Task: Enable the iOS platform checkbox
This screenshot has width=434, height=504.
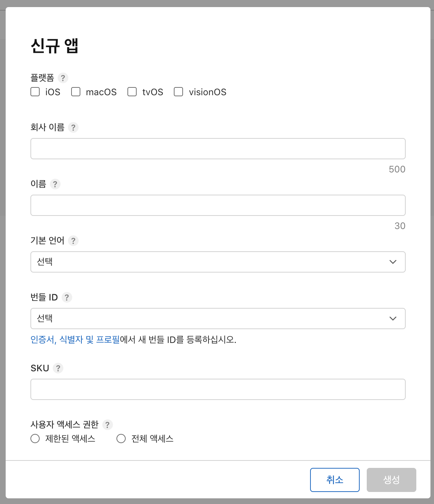Action: click(x=35, y=92)
